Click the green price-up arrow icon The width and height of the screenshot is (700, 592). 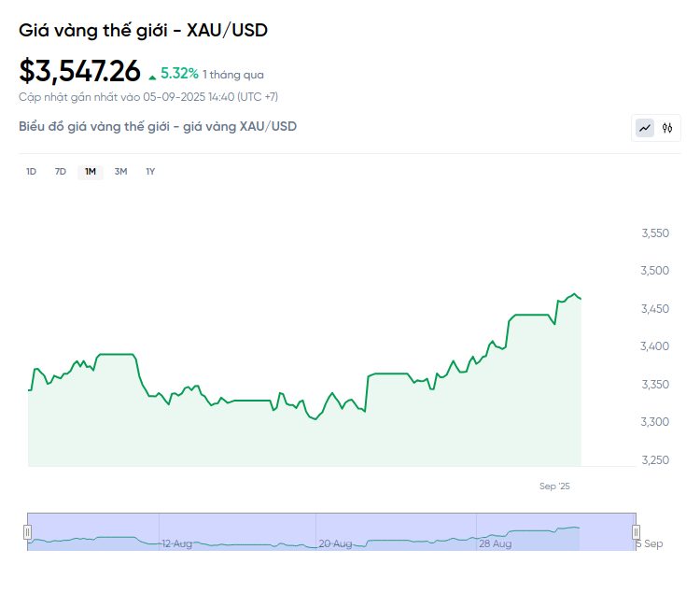pyautogui.click(x=152, y=75)
